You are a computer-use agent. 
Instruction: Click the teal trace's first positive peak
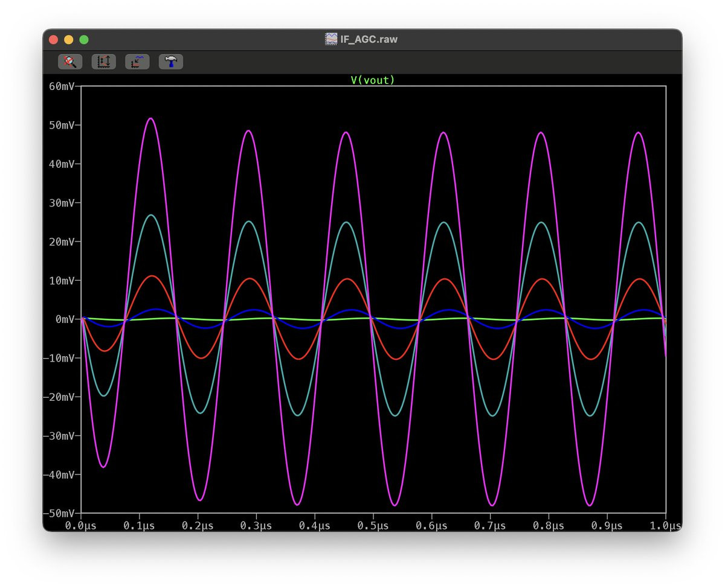150,215
